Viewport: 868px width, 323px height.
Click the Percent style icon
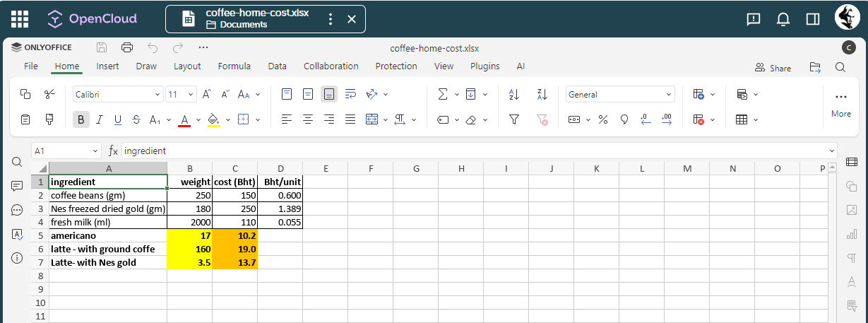602,119
